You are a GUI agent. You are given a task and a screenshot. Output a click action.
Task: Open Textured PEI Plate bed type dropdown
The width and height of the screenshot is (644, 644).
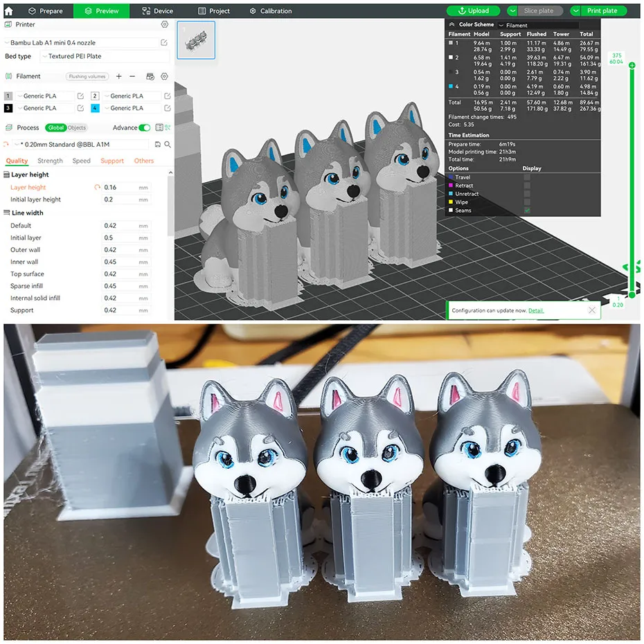coord(105,56)
